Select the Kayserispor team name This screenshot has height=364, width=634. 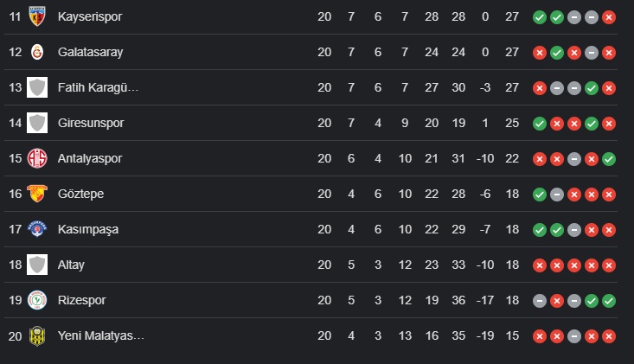89,16
